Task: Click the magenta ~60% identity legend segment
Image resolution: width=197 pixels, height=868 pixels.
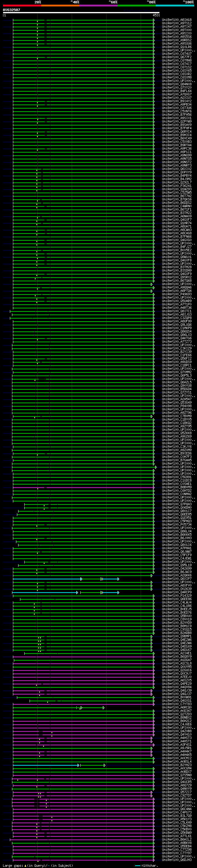Action: pos(99,6)
